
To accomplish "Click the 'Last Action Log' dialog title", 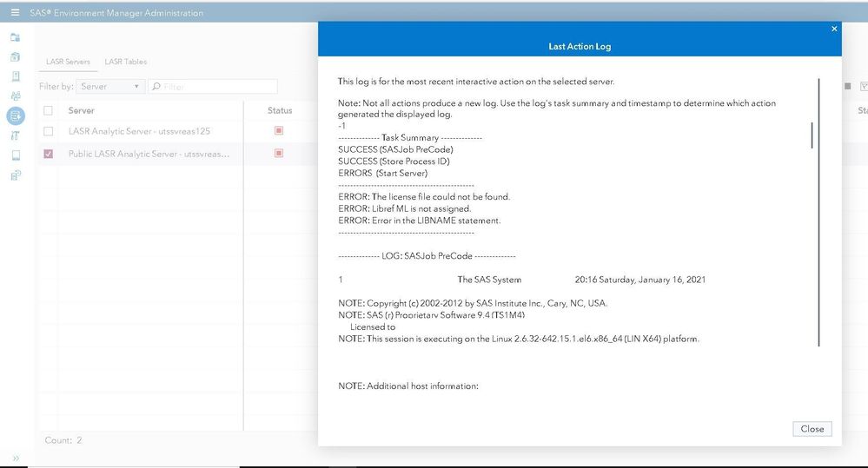I will pyautogui.click(x=580, y=47).
